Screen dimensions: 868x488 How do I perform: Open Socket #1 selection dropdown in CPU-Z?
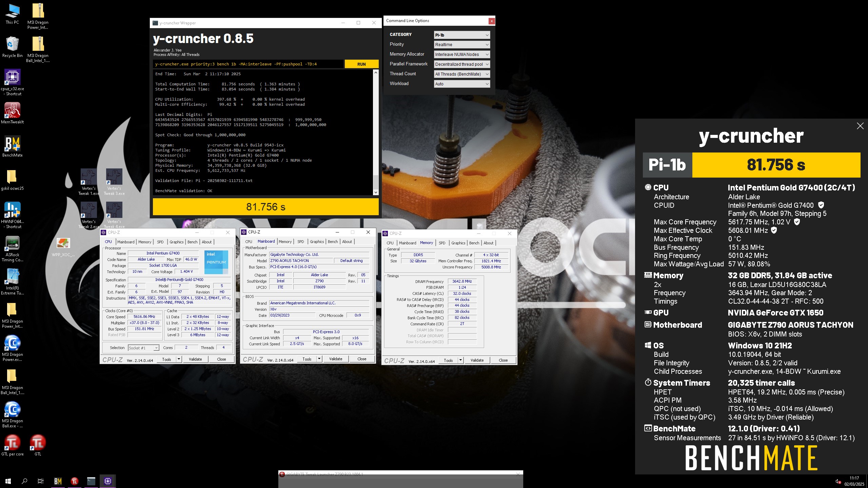(143, 348)
